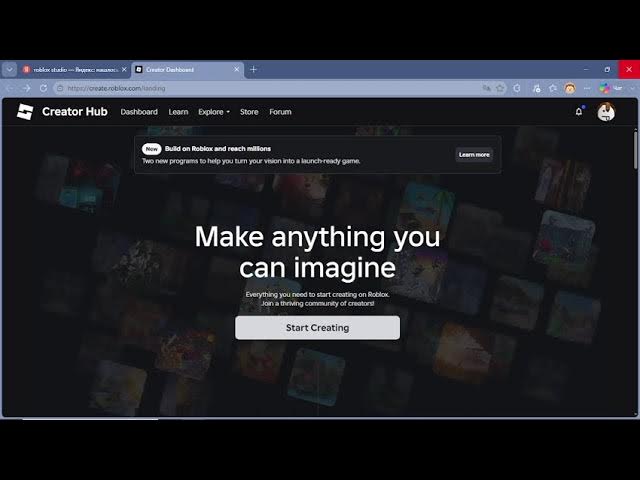The image size is (640, 480).
Task: Click Learn more in the banner
Action: point(474,155)
